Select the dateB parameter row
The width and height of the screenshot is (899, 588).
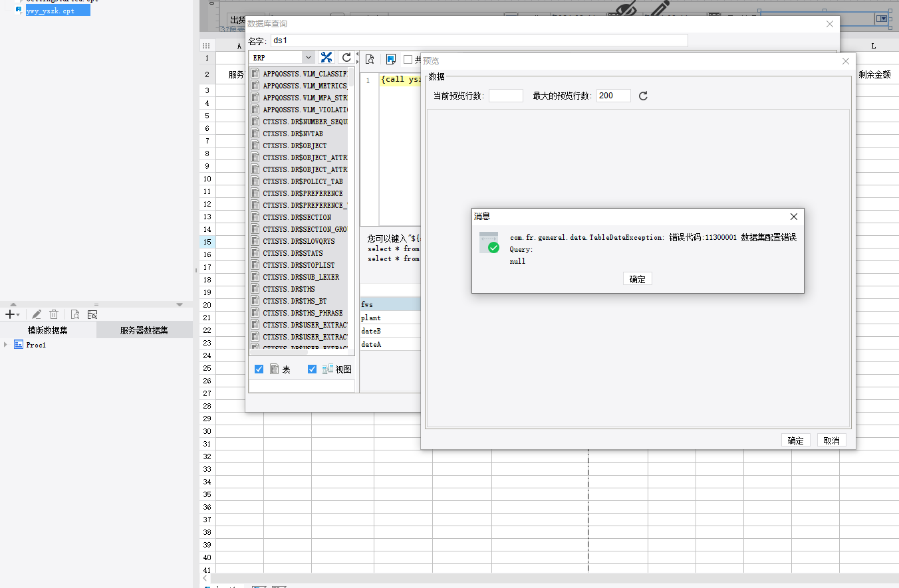click(390, 331)
